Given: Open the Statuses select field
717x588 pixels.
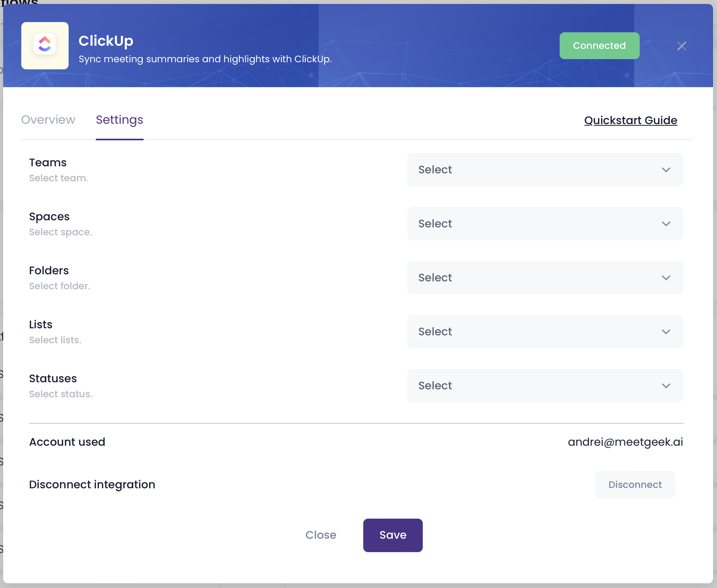Looking at the screenshot, I should (x=544, y=386).
